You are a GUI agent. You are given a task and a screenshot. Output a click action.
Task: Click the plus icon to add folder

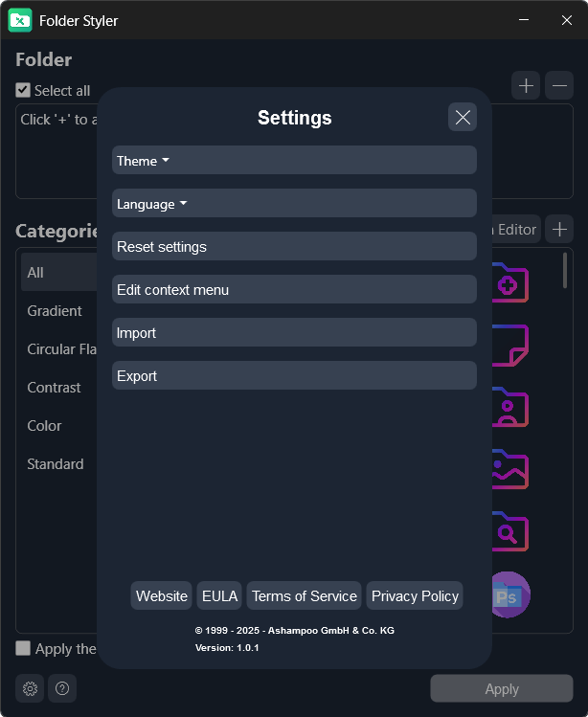click(x=526, y=86)
